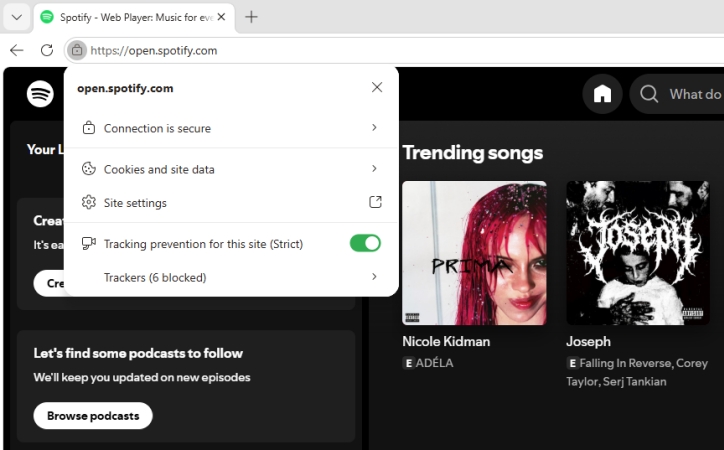Expand the Trackers blocked chevron

pos(374,277)
